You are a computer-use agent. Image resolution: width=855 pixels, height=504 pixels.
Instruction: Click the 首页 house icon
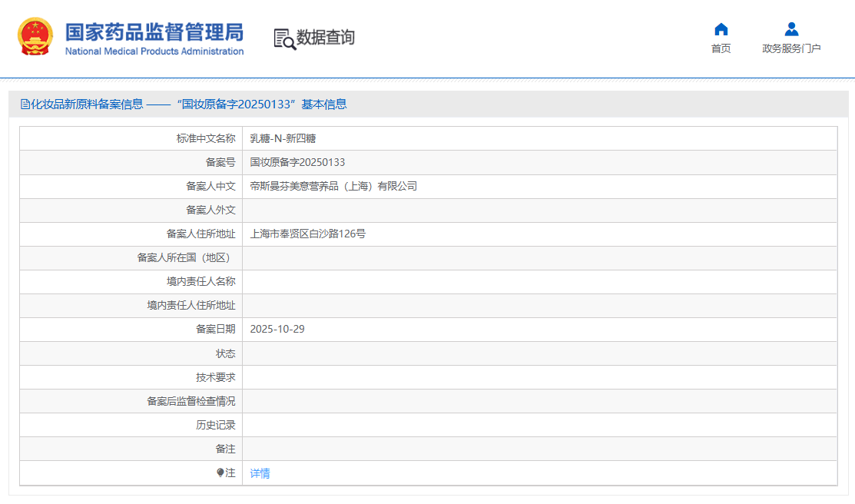click(x=721, y=29)
